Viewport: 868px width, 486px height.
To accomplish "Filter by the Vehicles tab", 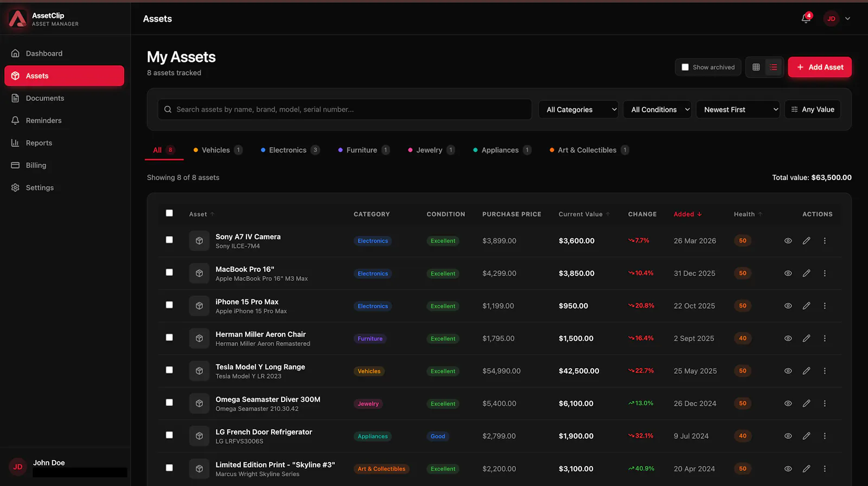I will pos(218,150).
